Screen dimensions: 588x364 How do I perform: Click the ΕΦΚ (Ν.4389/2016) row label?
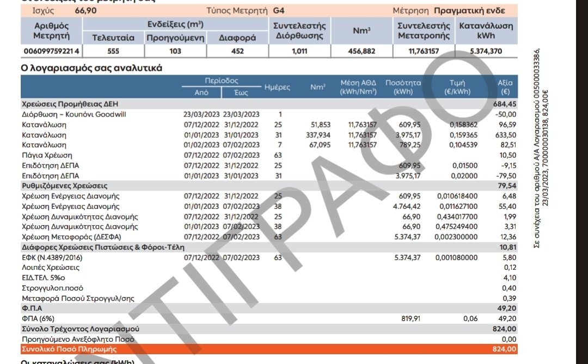pos(52,257)
